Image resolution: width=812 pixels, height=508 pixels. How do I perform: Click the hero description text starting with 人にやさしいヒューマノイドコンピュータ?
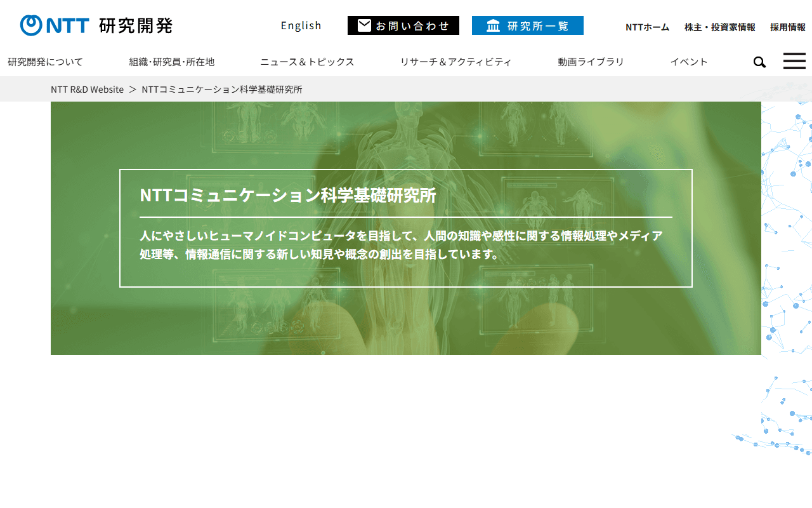pyautogui.click(x=401, y=245)
